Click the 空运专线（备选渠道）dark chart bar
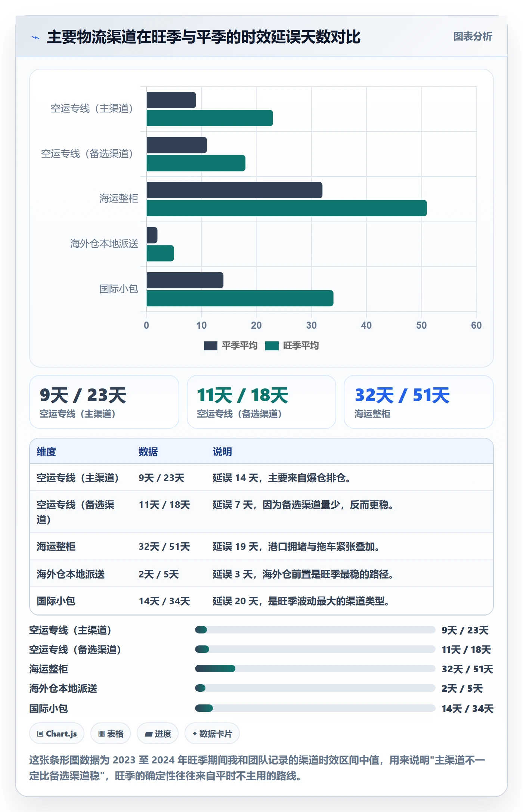The image size is (523, 812). pos(177,145)
